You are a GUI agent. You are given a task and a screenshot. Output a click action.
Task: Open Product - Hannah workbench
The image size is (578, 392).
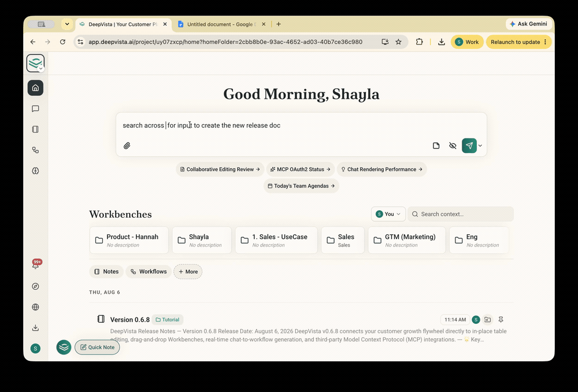129,240
